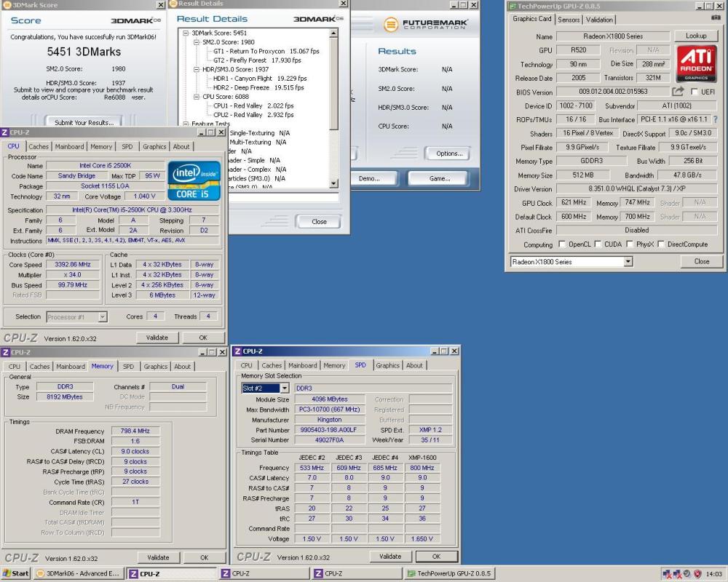Collapse the CPU Score: 6088 node
This screenshot has width=728, height=582.
197,97
